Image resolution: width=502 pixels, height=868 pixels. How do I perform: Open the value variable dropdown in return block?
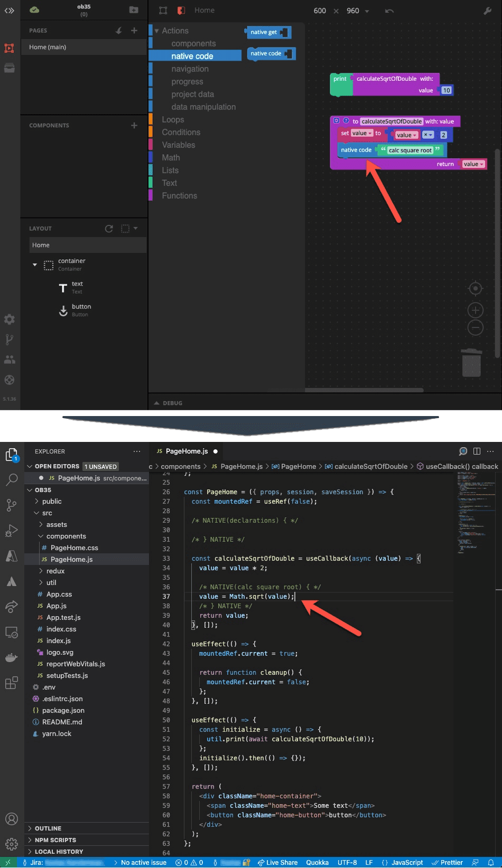473,164
